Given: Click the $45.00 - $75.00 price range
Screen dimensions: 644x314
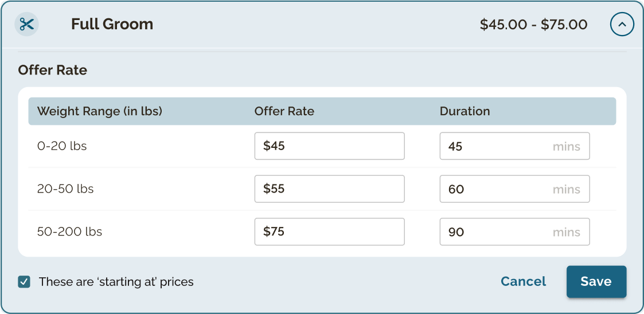Looking at the screenshot, I should [x=533, y=25].
